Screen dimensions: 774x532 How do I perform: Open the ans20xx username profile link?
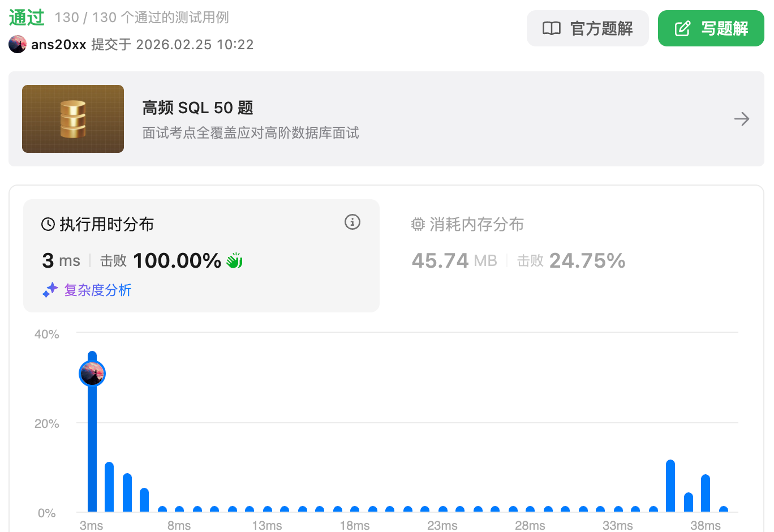click(x=58, y=44)
